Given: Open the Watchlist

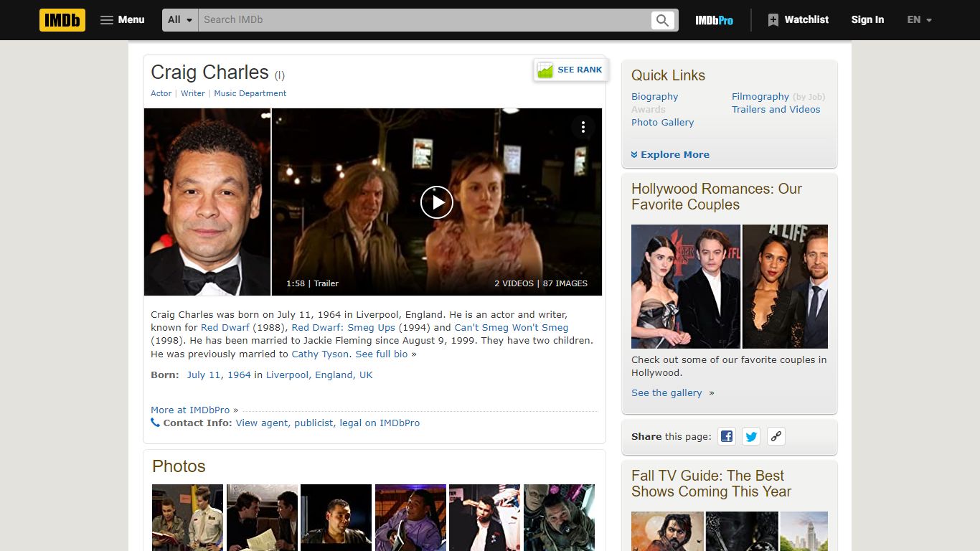Looking at the screenshot, I should pyautogui.click(x=798, y=20).
